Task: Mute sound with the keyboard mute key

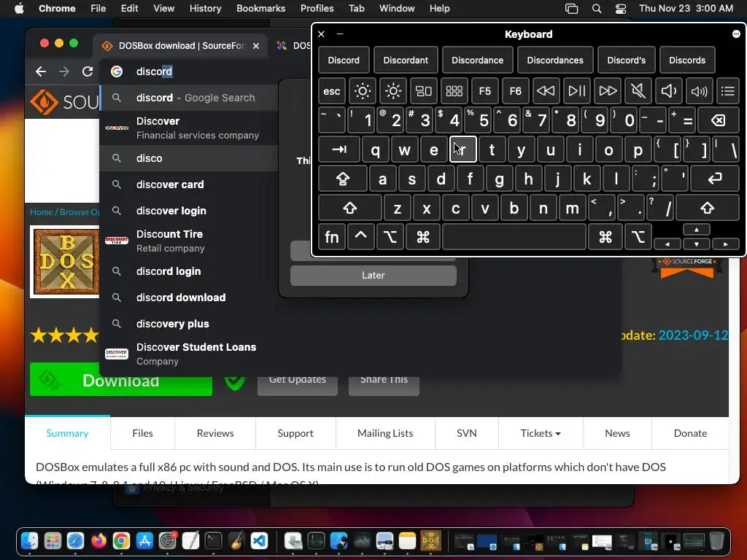Action: pyautogui.click(x=638, y=91)
